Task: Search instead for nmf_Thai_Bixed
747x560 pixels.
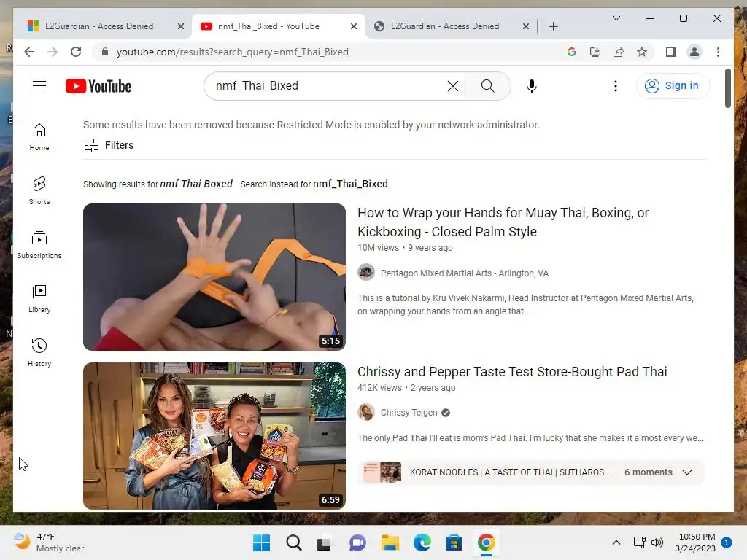Action: pos(350,184)
